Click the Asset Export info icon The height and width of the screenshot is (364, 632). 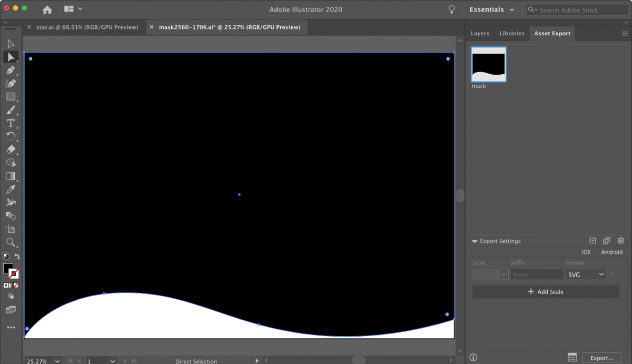pos(473,358)
